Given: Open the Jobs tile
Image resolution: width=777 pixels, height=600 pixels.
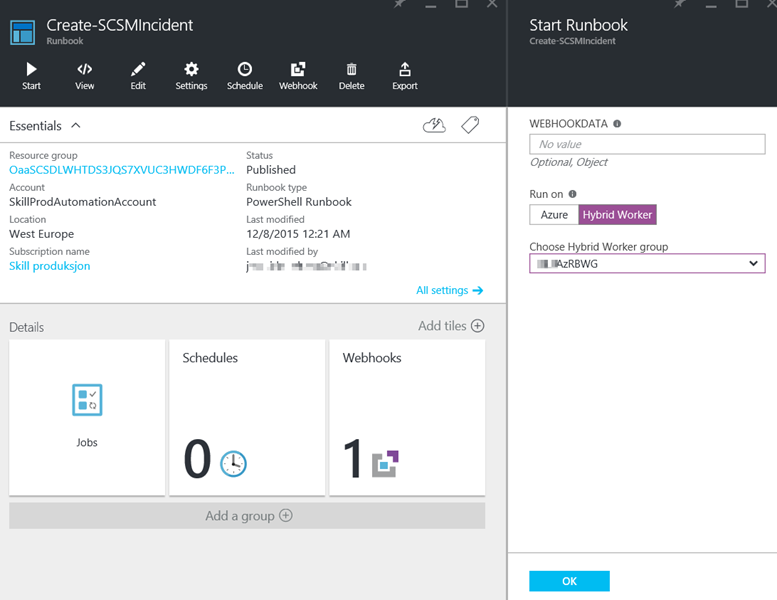Looking at the screenshot, I should [x=87, y=417].
